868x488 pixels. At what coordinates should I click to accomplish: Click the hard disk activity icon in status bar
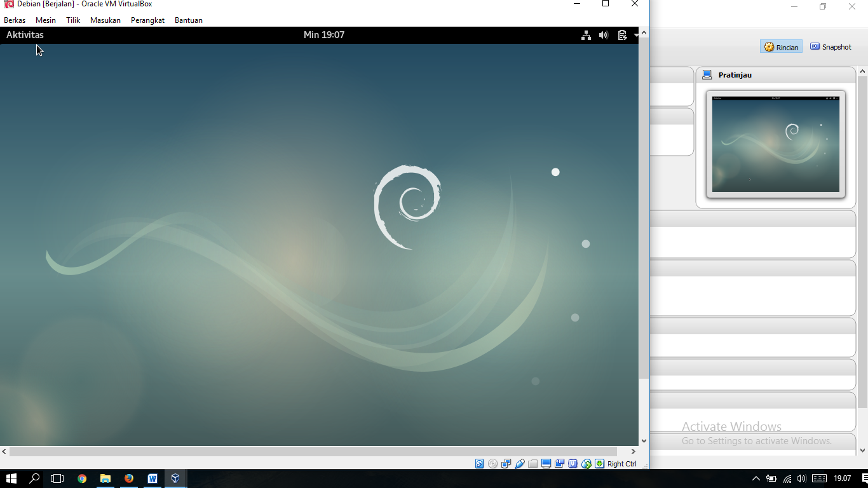[479, 463]
